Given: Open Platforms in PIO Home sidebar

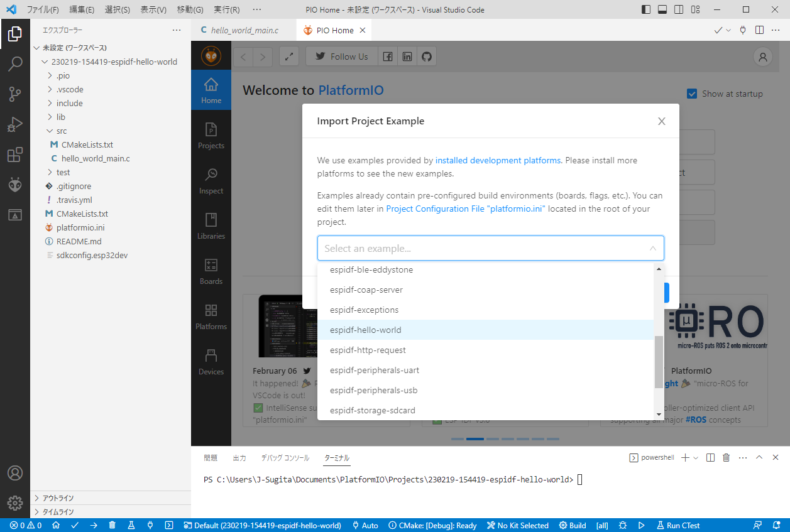Looking at the screenshot, I should click(211, 317).
